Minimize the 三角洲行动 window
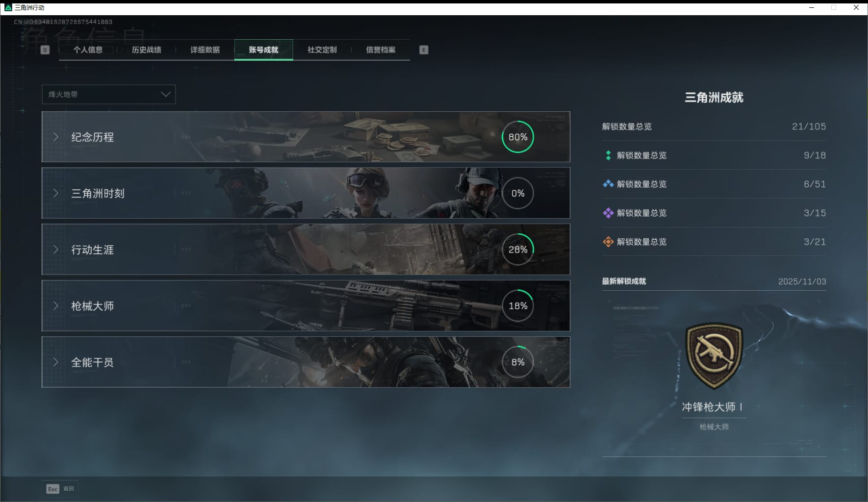This screenshot has height=502, width=868. [812, 7]
